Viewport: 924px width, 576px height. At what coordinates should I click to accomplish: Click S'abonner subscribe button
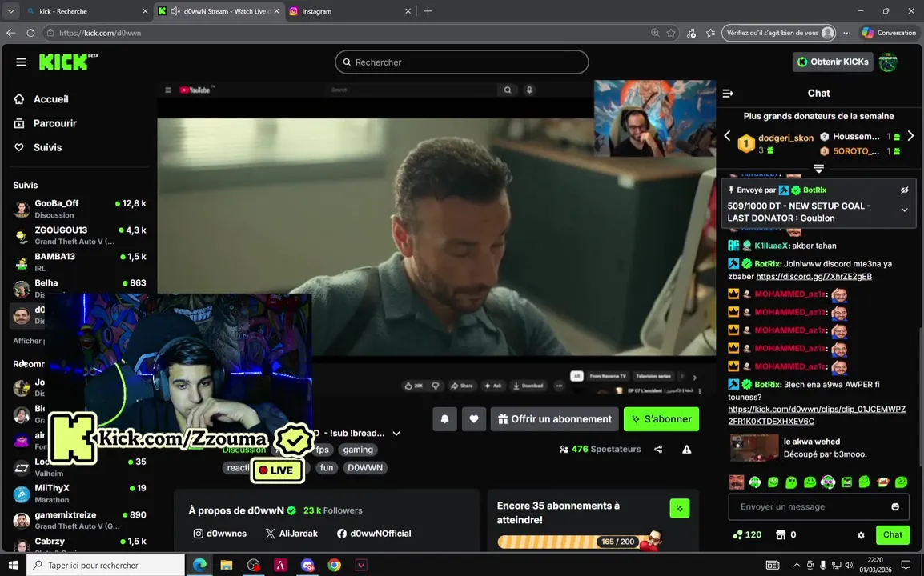[x=661, y=419]
